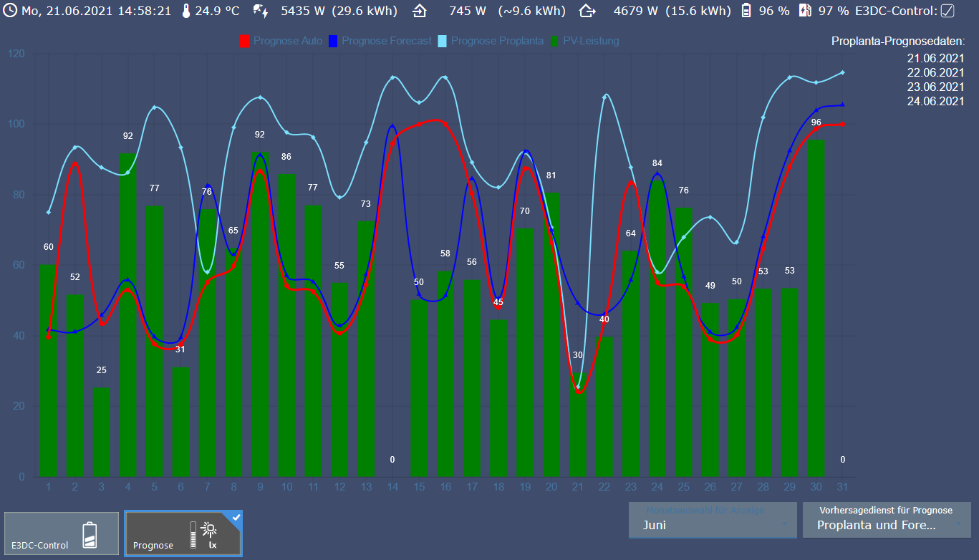This screenshot has height=560, width=979.
Task: Click consumption value 745 W
Action: [x=468, y=11]
